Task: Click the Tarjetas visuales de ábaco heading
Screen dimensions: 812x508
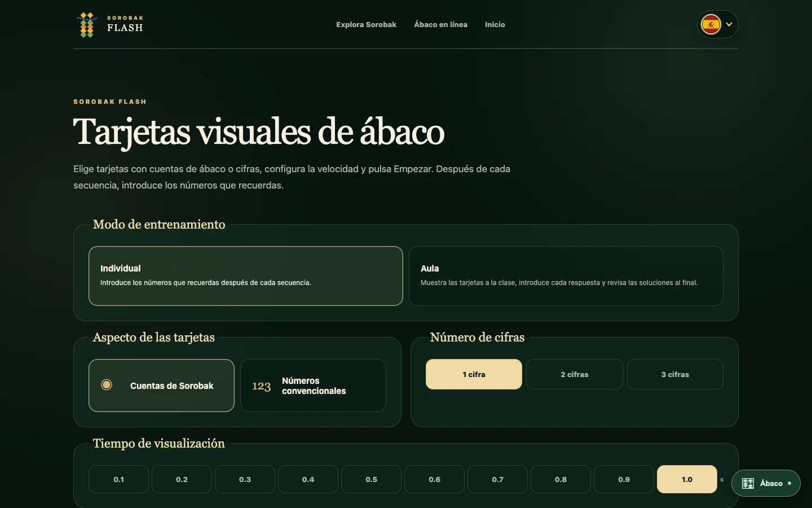Action: click(x=259, y=132)
